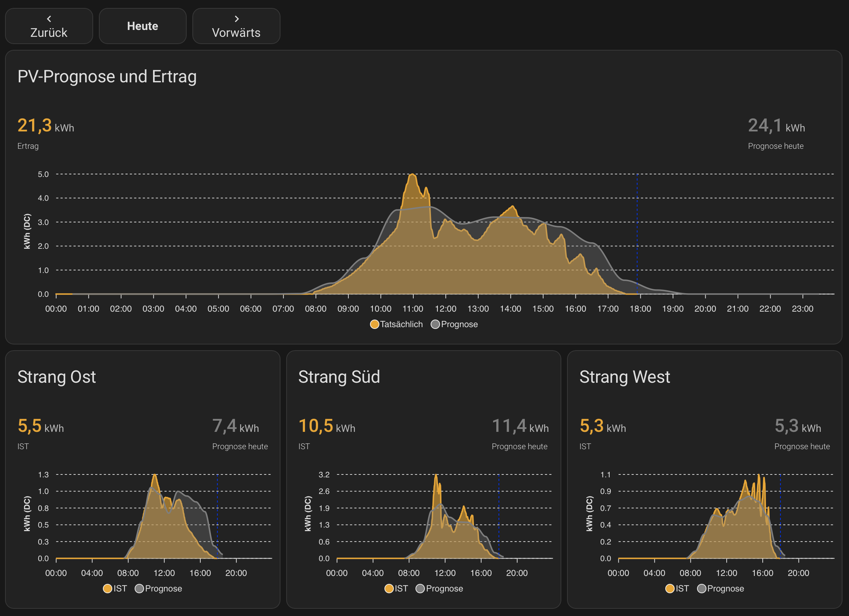Click the right chevron above Vorwärts
This screenshot has width=849, height=616.
tap(236, 19)
